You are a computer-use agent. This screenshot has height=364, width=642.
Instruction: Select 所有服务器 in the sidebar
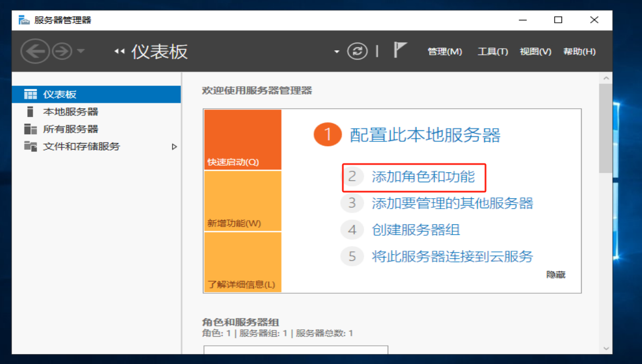pyautogui.click(x=96, y=129)
